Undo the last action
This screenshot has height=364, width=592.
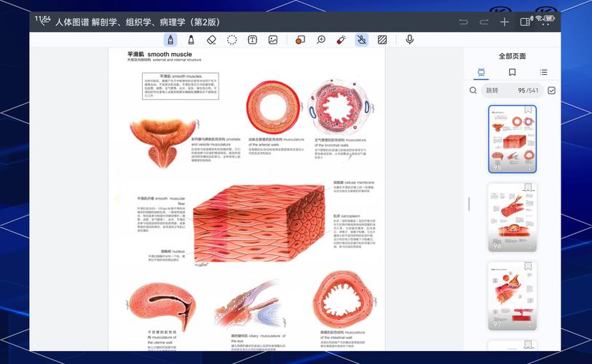(463, 22)
